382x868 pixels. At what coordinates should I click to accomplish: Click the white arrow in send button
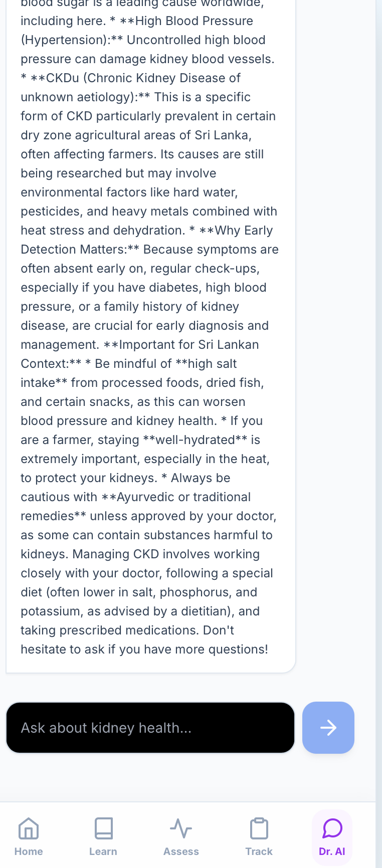click(x=328, y=728)
